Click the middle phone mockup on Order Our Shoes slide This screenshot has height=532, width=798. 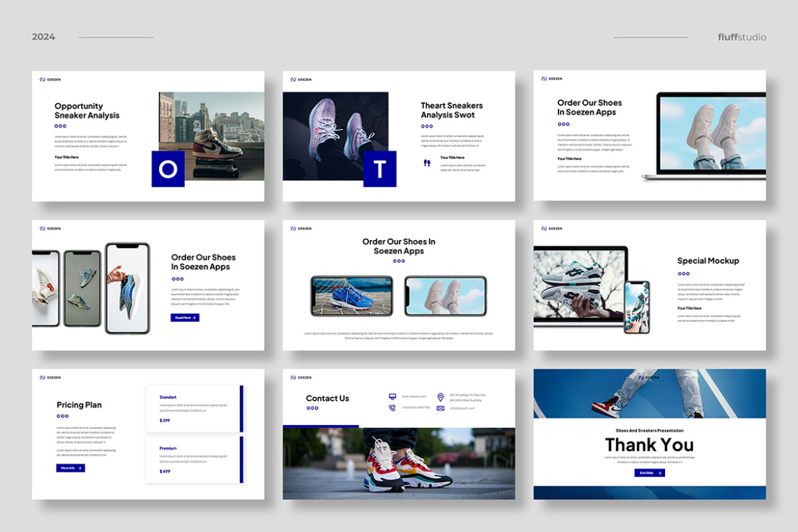[x=83, y=287]
